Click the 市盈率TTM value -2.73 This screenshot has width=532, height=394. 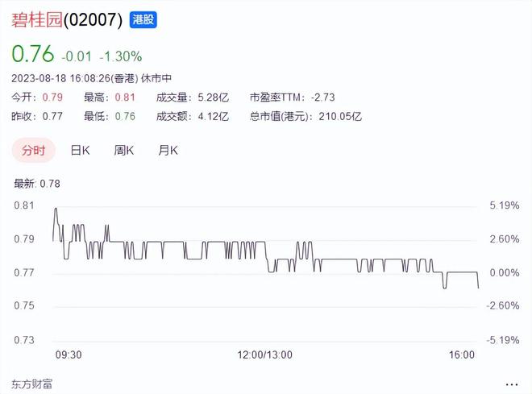click(322, 97)
